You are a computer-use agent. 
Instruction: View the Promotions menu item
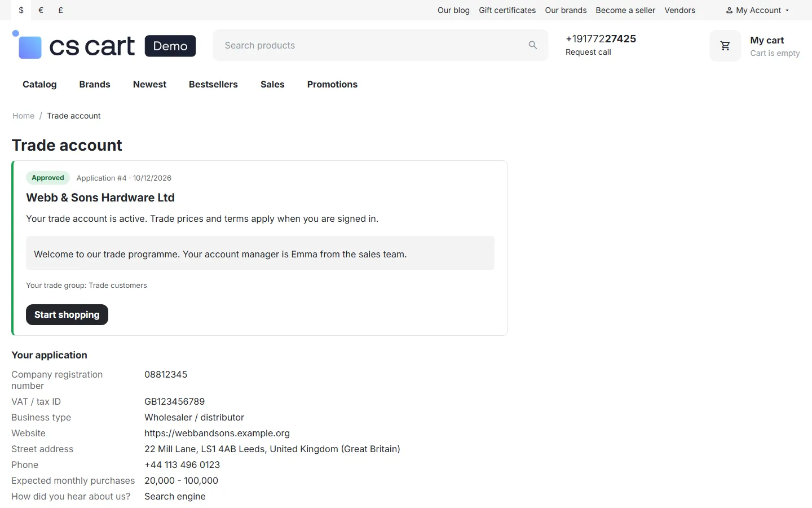pos(332,84)
